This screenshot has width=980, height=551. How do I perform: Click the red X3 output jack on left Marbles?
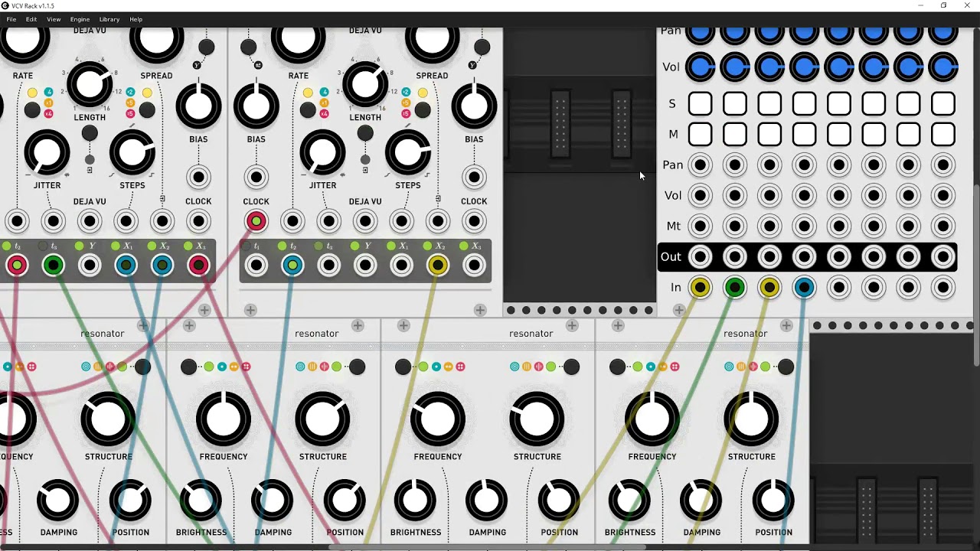pos(198,266)
